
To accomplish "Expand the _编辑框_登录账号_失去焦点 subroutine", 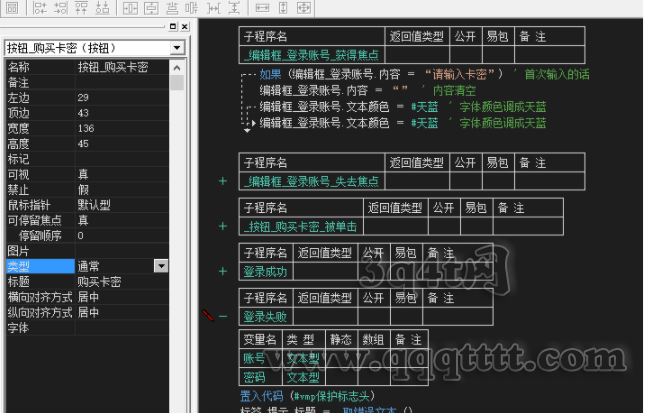I will [x=223, y=181].
